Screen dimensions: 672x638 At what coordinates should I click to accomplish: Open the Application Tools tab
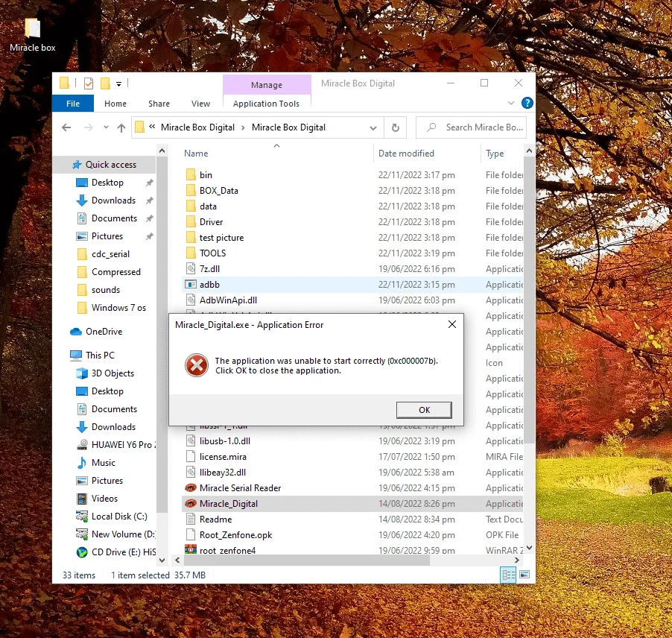coord(266,104)
